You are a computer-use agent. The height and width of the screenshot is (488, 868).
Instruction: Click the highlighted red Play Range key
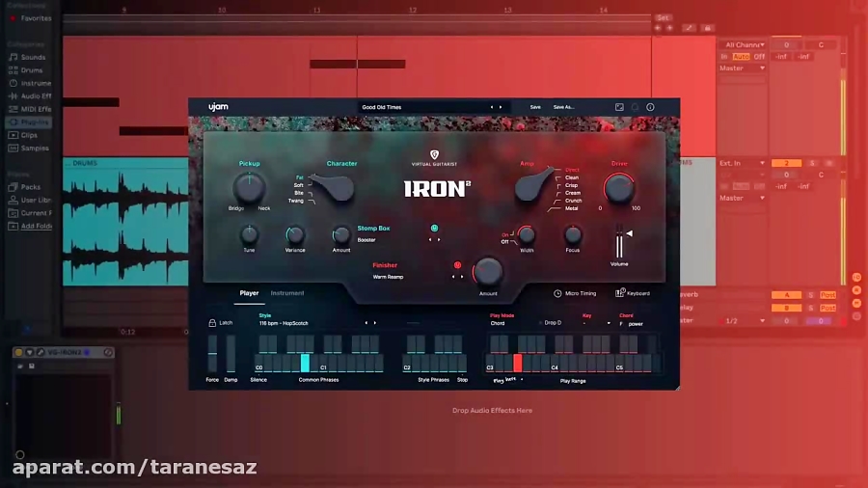coord(518,363)
